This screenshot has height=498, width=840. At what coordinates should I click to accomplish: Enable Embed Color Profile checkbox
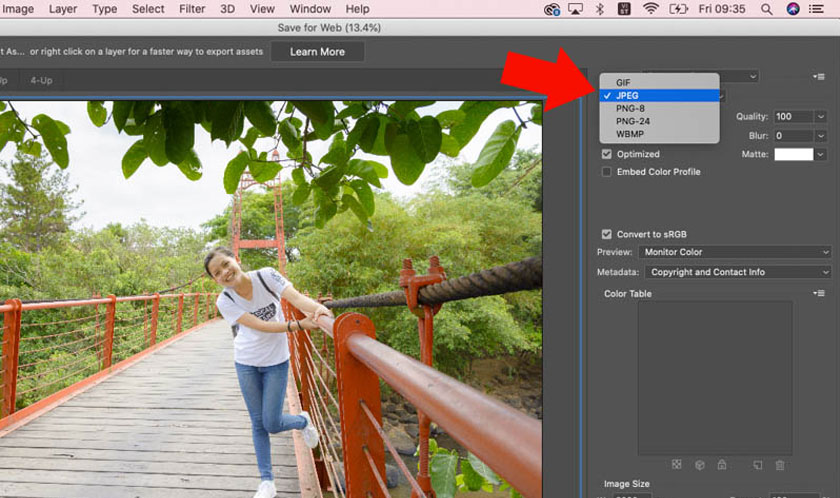pyautogui.click(x=607, y=172)
